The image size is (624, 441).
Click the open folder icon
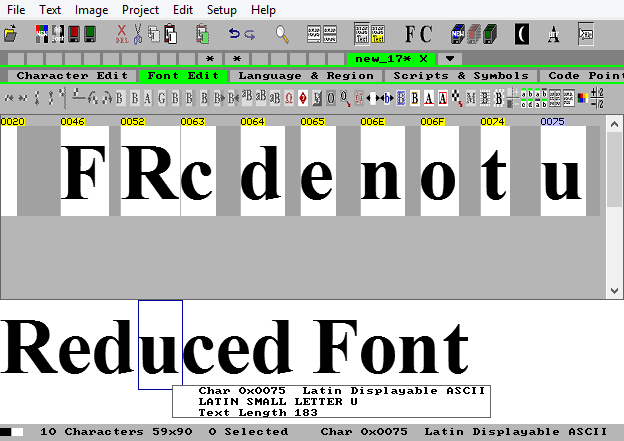11,34
